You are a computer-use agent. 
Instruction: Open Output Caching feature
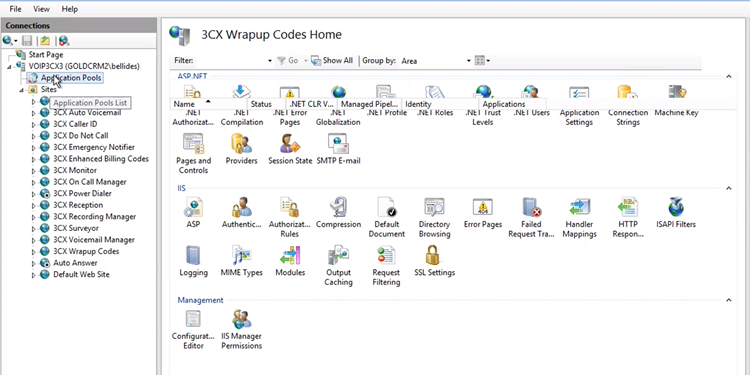pos(338,266)
